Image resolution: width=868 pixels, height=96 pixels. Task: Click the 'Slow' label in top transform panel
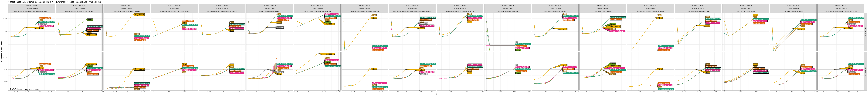click(x=565, y=29)
